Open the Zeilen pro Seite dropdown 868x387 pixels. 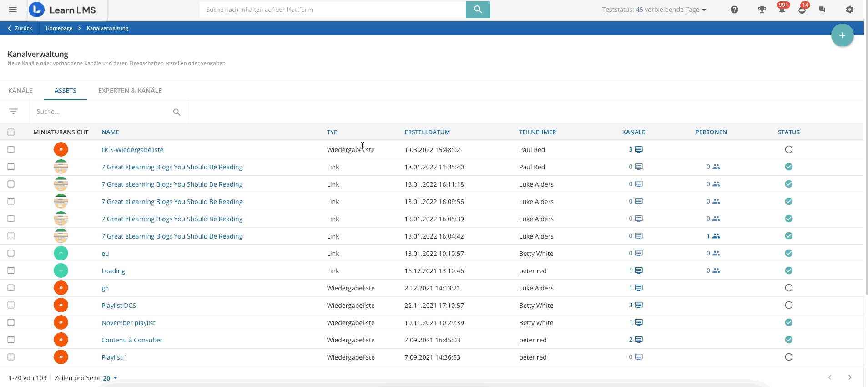110,378
